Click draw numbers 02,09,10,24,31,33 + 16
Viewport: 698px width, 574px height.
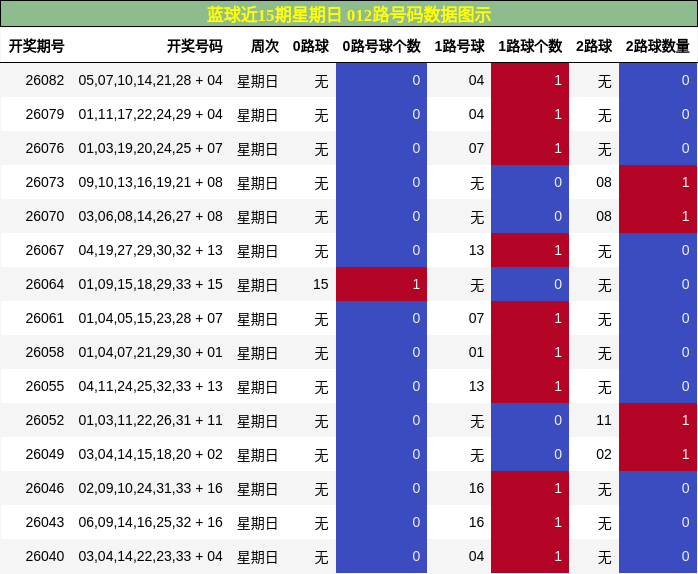click(x=150, y=488)
